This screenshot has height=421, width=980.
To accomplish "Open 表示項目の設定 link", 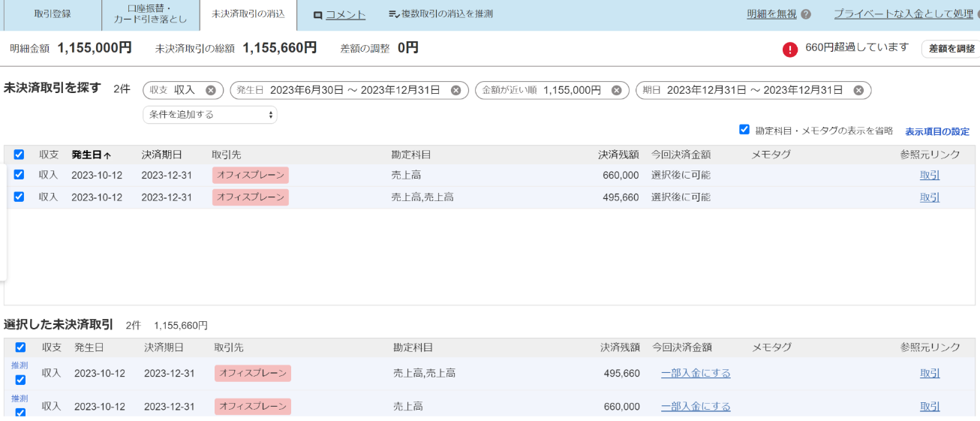I will click(x=937, y=131).
